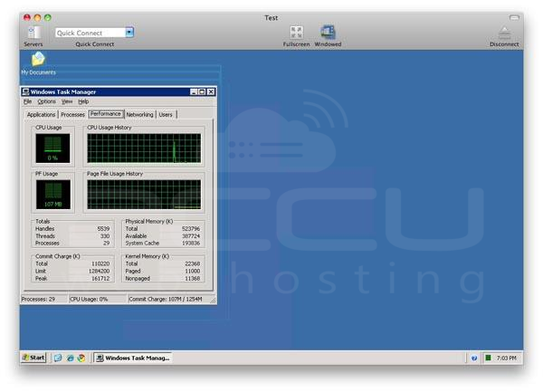Switch to the Users tab

point(166,114)
